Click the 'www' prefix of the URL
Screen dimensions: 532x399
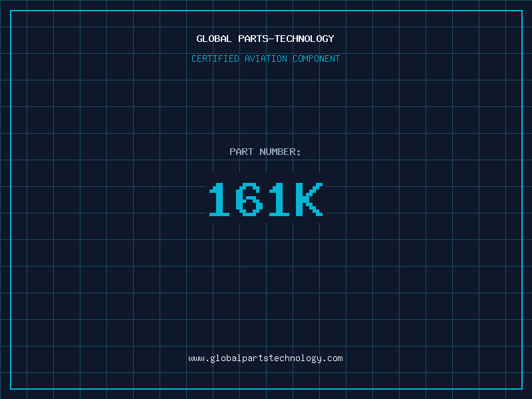pos(196,358)
